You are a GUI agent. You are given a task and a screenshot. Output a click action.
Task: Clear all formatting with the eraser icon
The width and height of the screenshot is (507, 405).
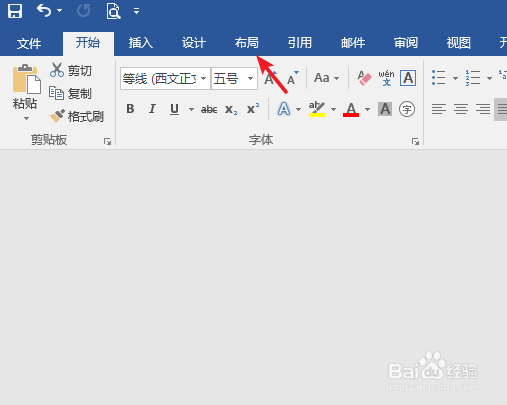(x=364, y=78)
